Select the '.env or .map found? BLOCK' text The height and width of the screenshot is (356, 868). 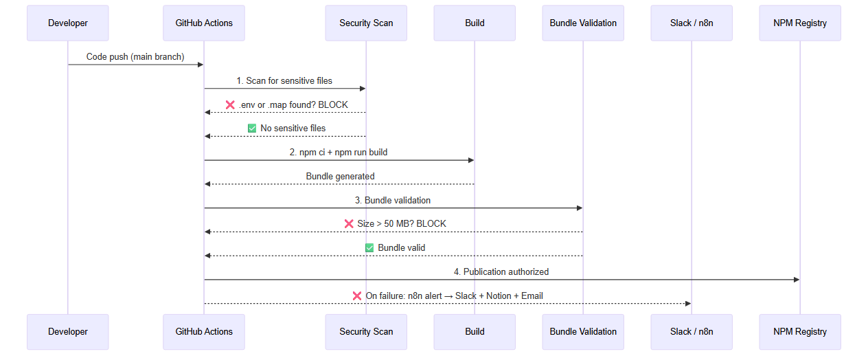point(293,105)
